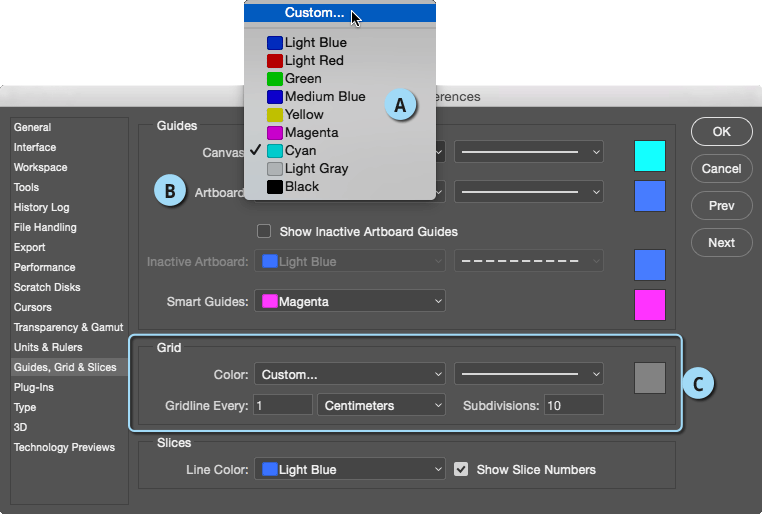Select Light Red from the color list
This screenshot has height=514, width=762.
340,61
